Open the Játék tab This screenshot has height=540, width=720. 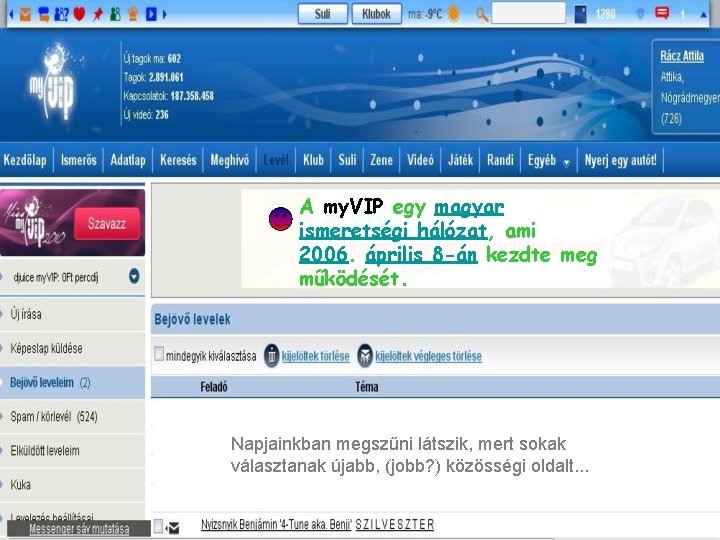coord(460,160)
